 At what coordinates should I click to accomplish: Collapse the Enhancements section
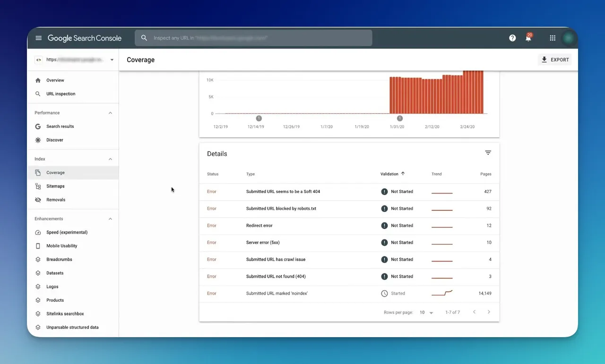click(110, 219)
